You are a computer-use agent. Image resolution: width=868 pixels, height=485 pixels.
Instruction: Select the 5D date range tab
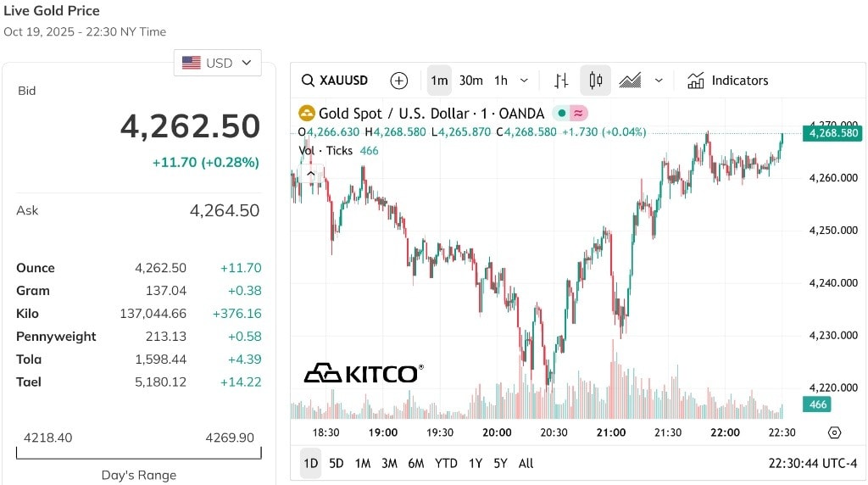(337, 463)
